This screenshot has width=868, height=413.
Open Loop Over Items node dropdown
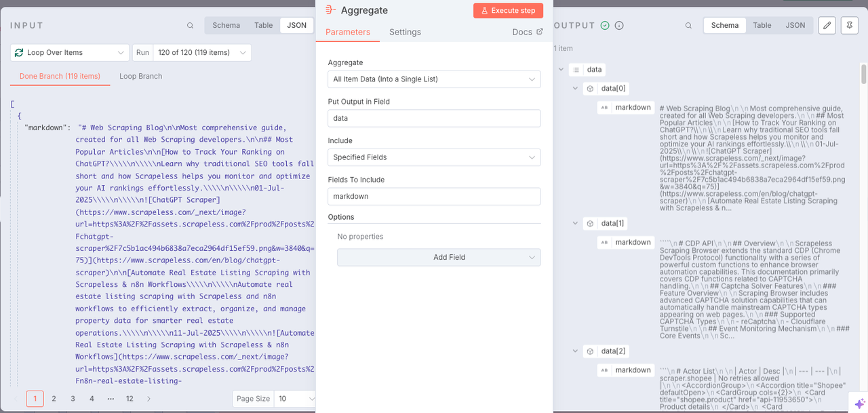click(70, 52)
